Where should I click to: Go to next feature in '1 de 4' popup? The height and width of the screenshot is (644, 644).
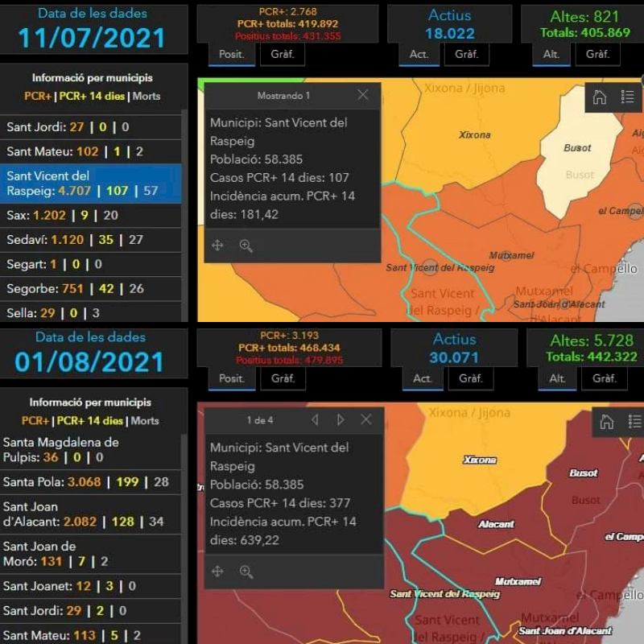pyautogui.click(x=341, y=420)
